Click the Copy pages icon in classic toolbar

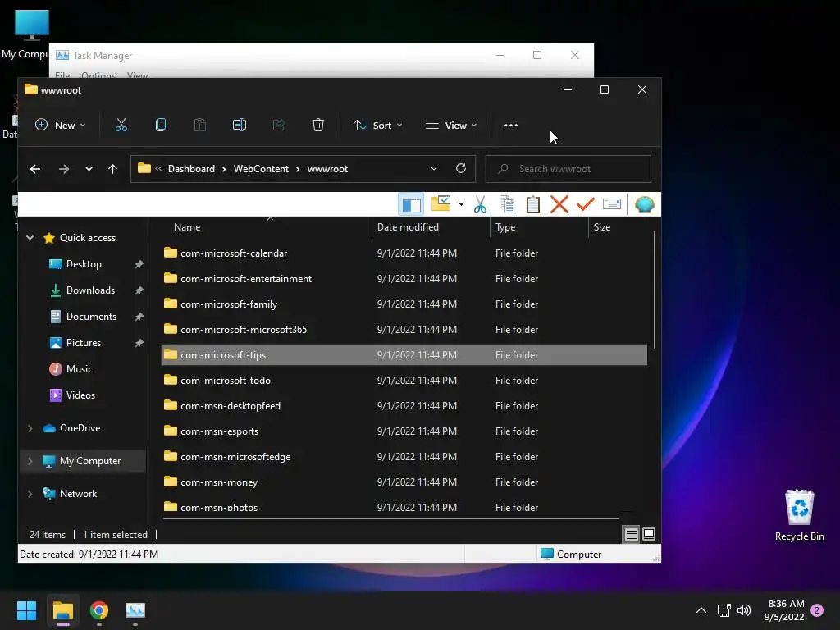[x=507, y=204]
